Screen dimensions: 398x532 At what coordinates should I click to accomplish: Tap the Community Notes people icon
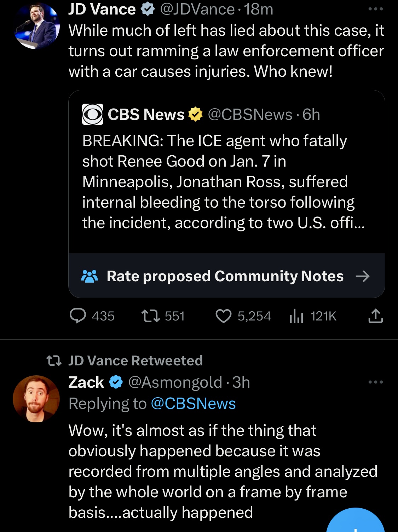tap(90, 276)
